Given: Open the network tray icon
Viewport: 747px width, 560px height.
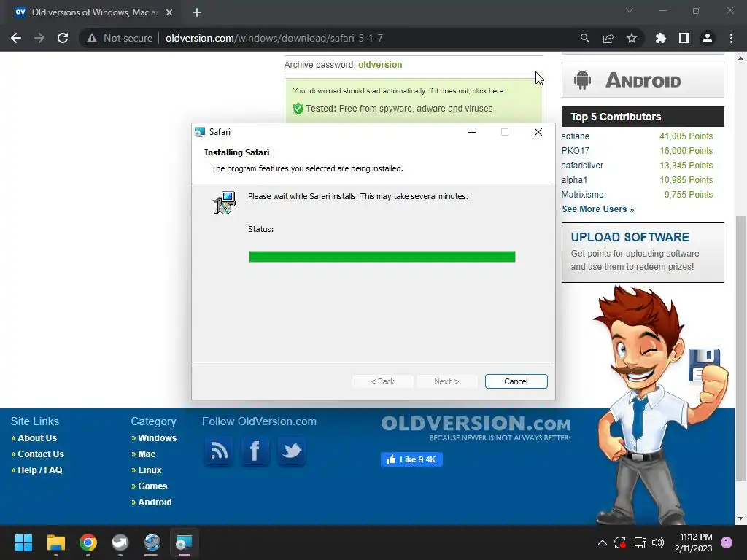Looking at the screenshot, I should tap(640, 542).
